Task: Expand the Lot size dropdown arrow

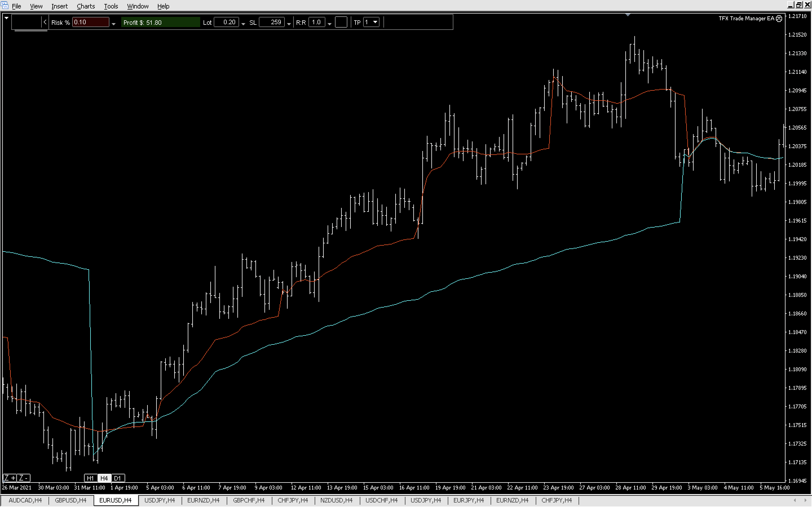Action: click(x=243, y=23)
